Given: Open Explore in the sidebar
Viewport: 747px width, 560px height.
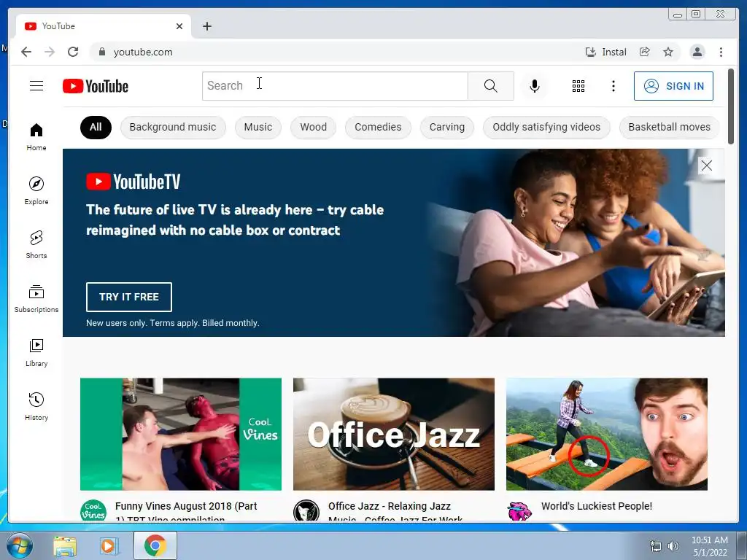Looking at the screenshot, I should point(36,190).
